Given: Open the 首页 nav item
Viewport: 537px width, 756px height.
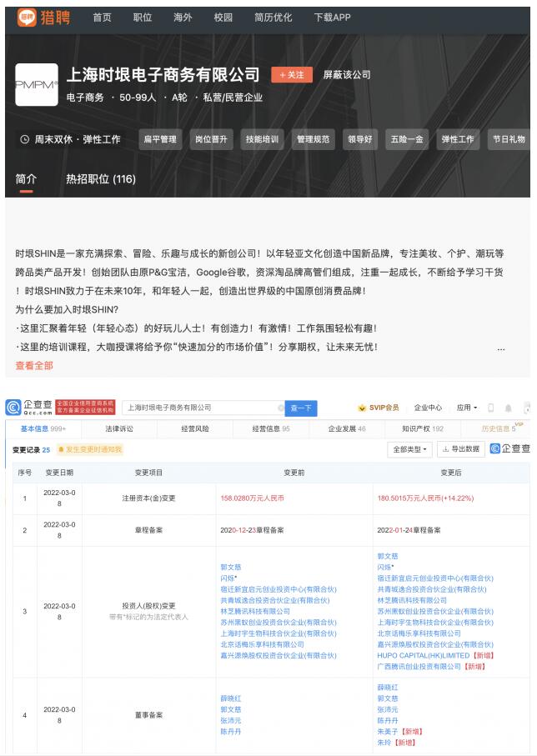Looking at the screenshot, I should (102, 18).
